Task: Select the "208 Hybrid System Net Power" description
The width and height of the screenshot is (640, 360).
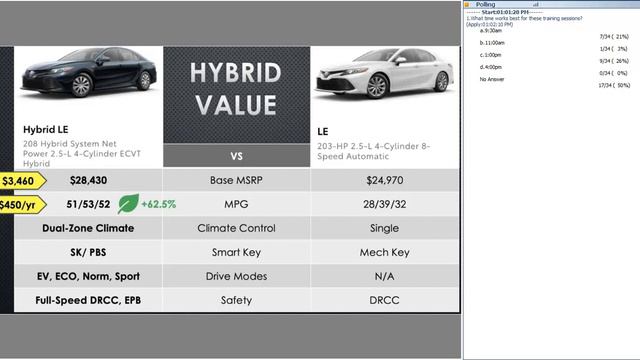Action: pyautogui.click(x=82, y=153)
